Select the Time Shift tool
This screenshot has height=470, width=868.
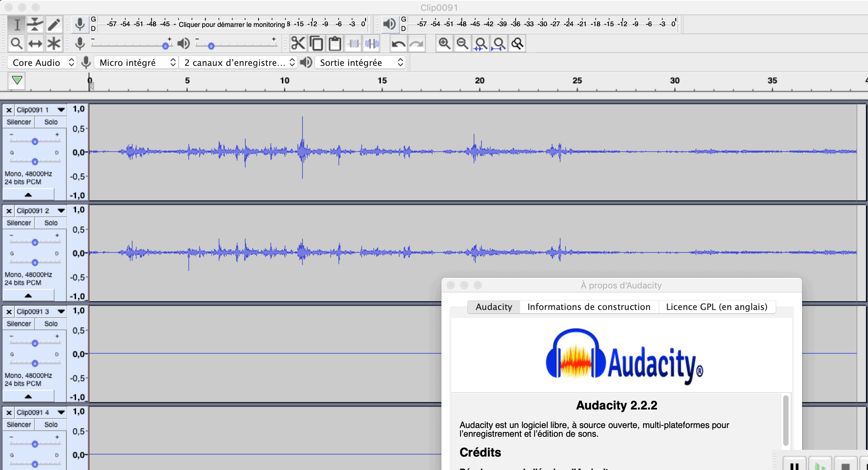35,43
